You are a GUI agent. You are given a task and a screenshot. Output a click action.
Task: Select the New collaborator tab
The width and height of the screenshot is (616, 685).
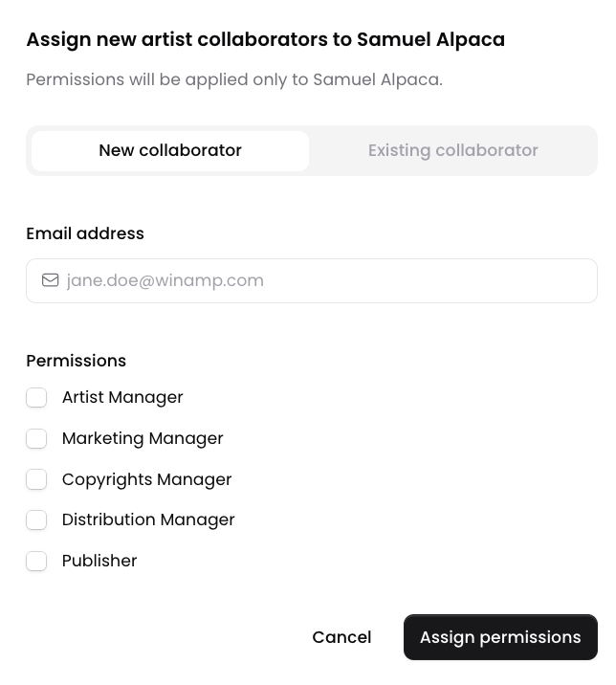coord(170,151)
